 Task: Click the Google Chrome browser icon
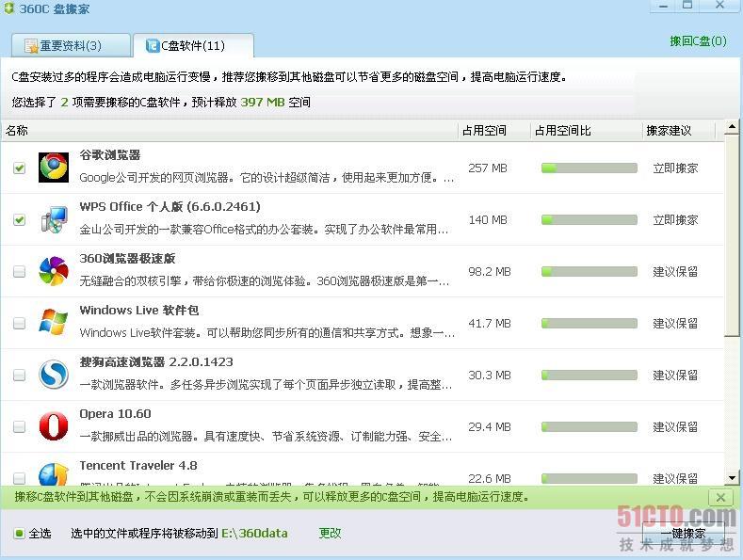[x=54, y=168]
